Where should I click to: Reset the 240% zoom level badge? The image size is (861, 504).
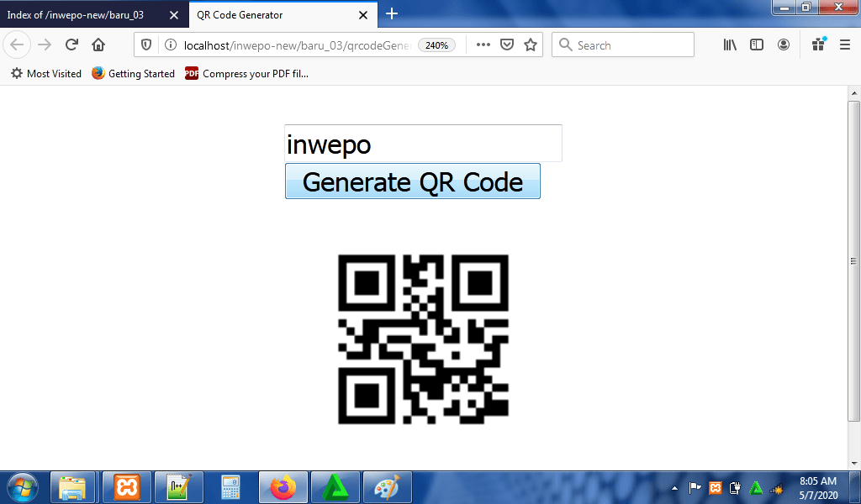[x=436, y=45]
